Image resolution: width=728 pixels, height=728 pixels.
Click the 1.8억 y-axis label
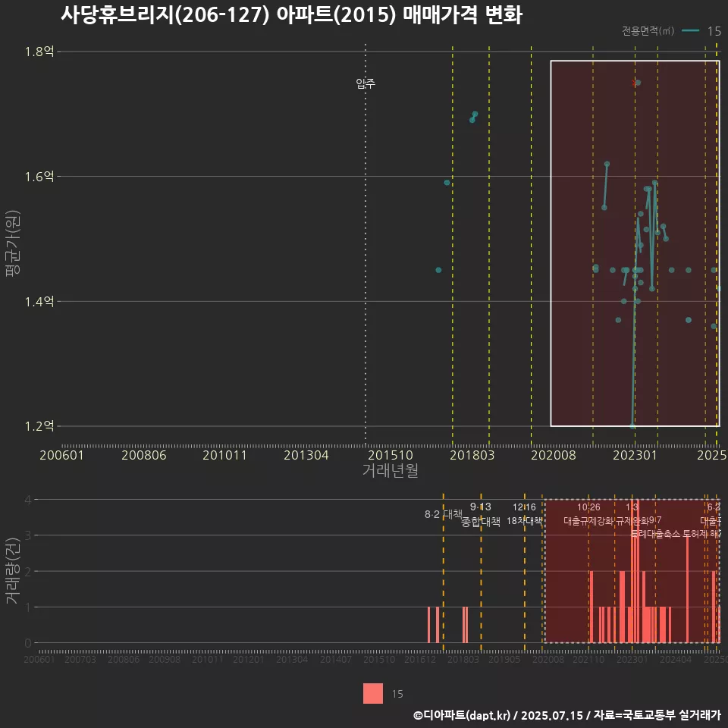(x=39, y=51)
